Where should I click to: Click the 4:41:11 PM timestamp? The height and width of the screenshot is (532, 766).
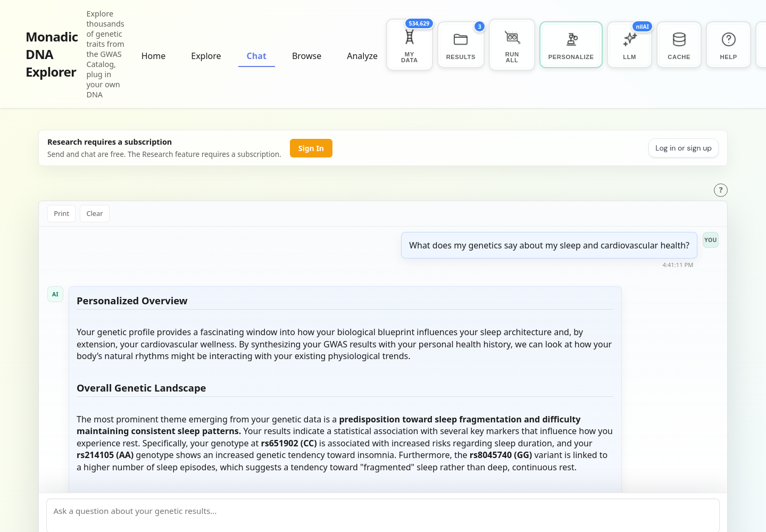678,265
